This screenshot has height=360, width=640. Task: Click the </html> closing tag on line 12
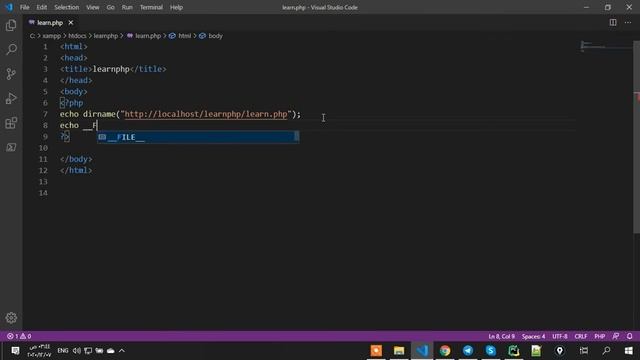(76, 170)
